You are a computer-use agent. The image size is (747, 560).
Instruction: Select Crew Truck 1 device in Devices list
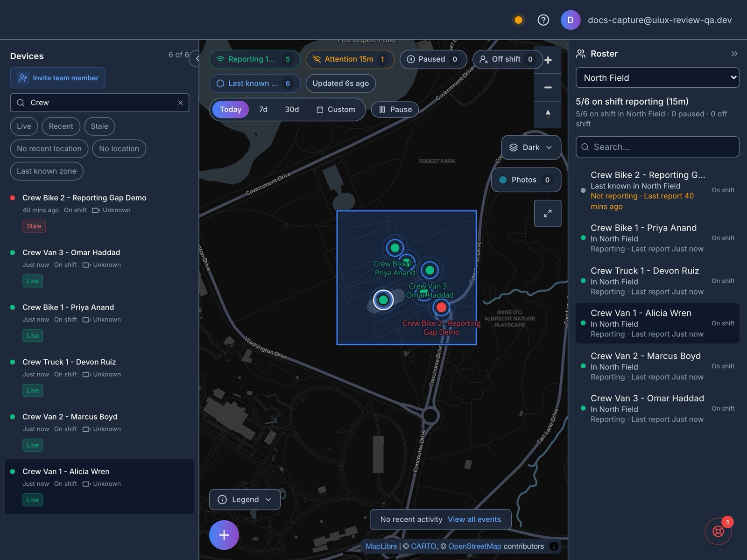pos(99,377)
